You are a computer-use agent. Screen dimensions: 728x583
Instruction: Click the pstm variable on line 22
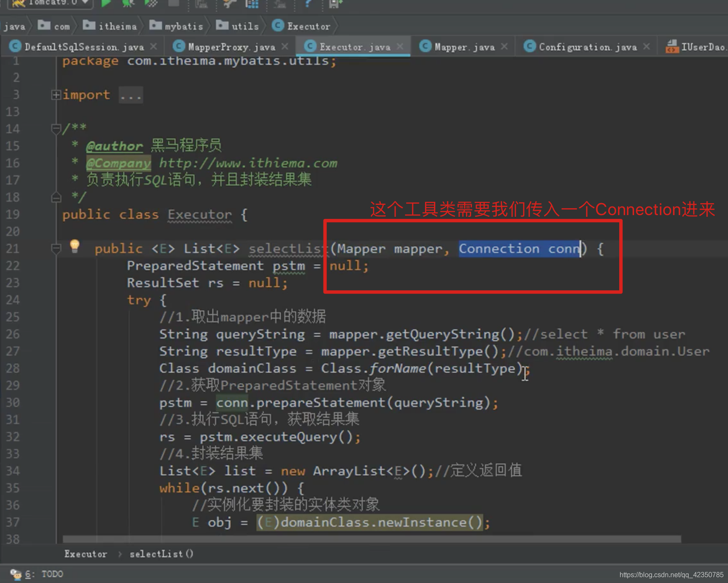pos(289,266)
